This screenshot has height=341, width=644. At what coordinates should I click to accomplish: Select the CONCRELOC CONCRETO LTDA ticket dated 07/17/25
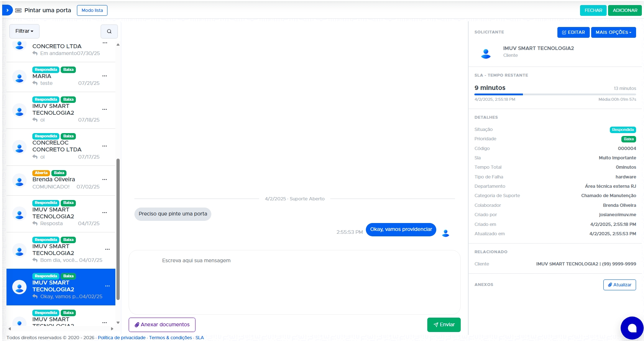pos(61,147)
